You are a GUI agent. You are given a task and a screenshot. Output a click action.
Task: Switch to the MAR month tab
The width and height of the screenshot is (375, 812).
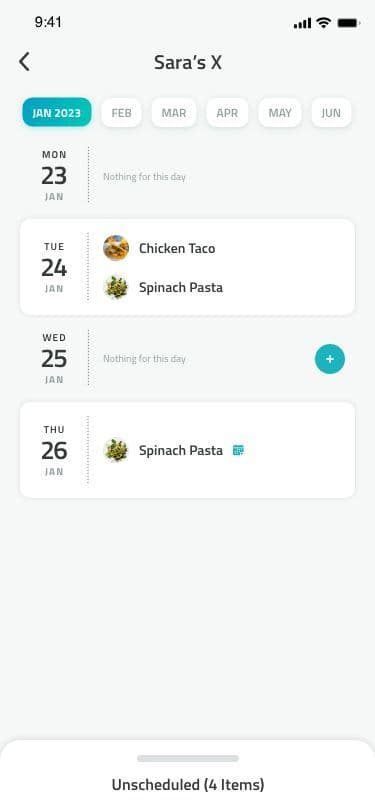tap(174, 112)
